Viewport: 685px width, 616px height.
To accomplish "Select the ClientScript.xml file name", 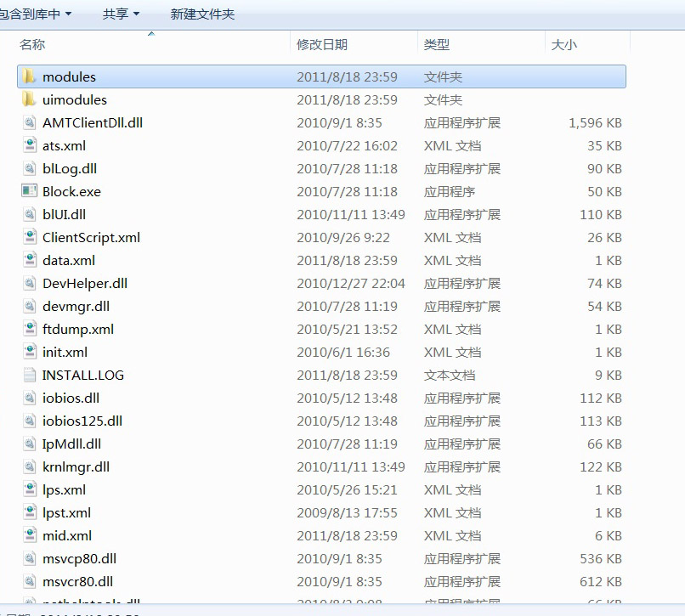I will tap(91, 237).
